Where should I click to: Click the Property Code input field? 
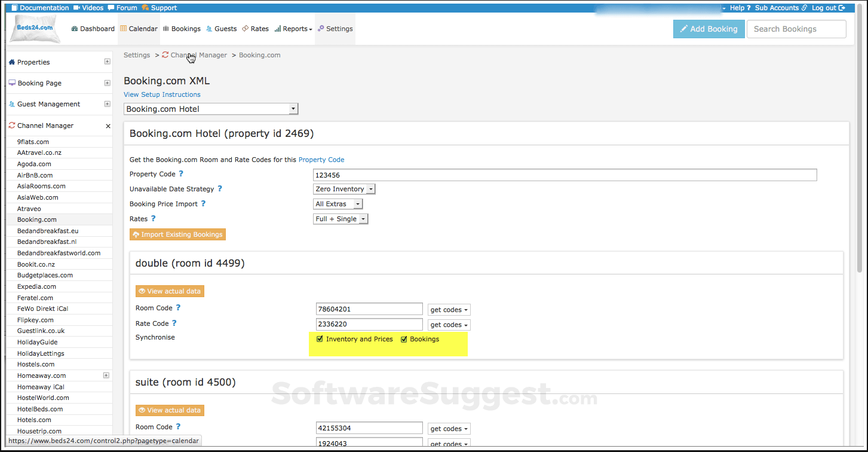[x=565, y=175]
